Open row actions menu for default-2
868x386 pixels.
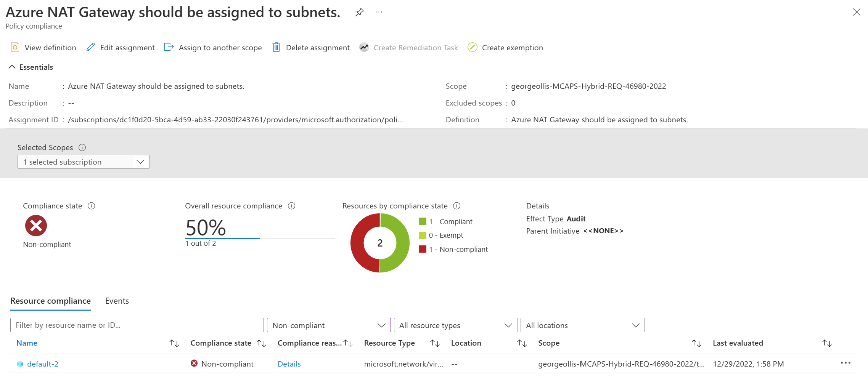pyautogui.click(x=845, y=363)
